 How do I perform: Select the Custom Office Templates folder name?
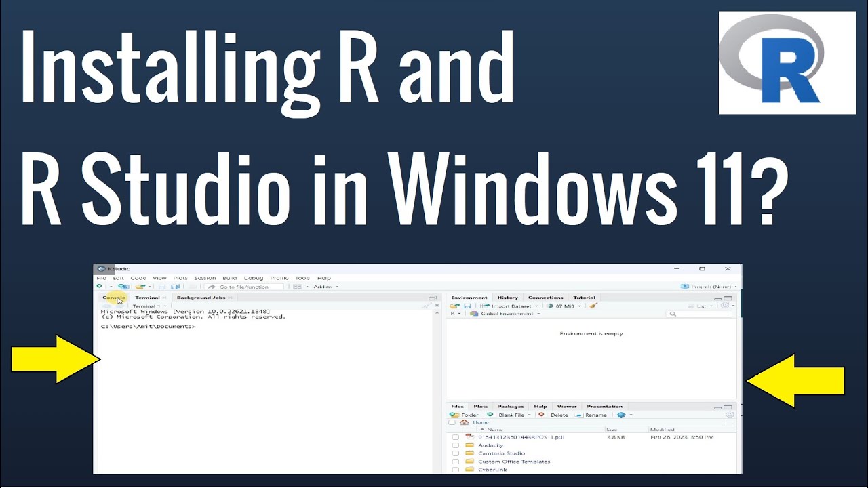click(x=514, y=462)
